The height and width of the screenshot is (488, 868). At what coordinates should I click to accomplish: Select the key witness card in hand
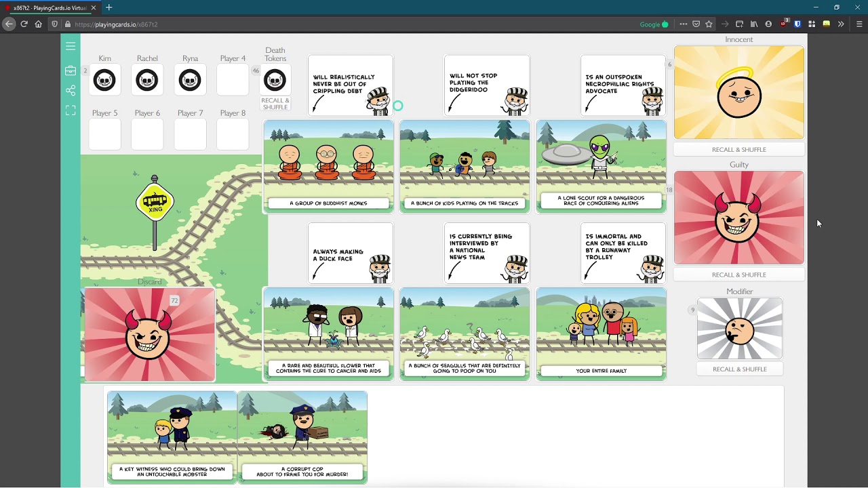(172, 437)
